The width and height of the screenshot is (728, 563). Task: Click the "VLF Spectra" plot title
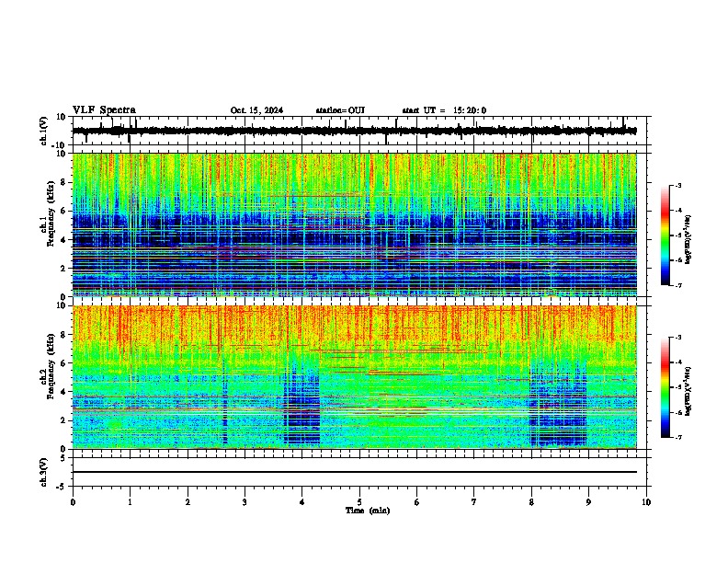[104, 110]
